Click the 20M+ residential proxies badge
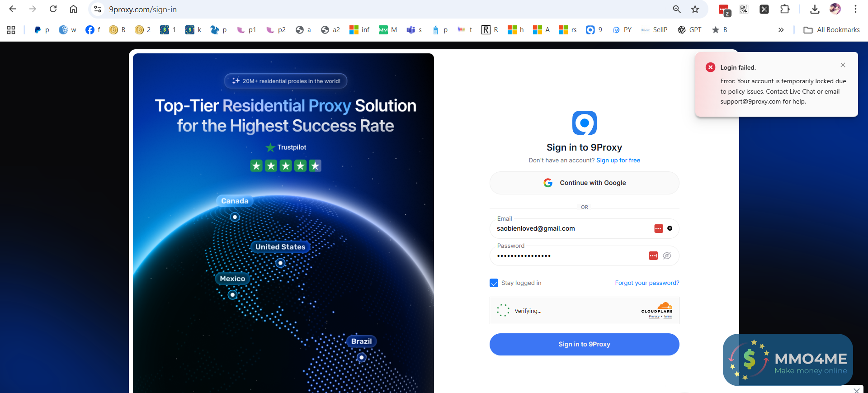The image size is (868, 393). pyautogui.click(x=286, y=81)
